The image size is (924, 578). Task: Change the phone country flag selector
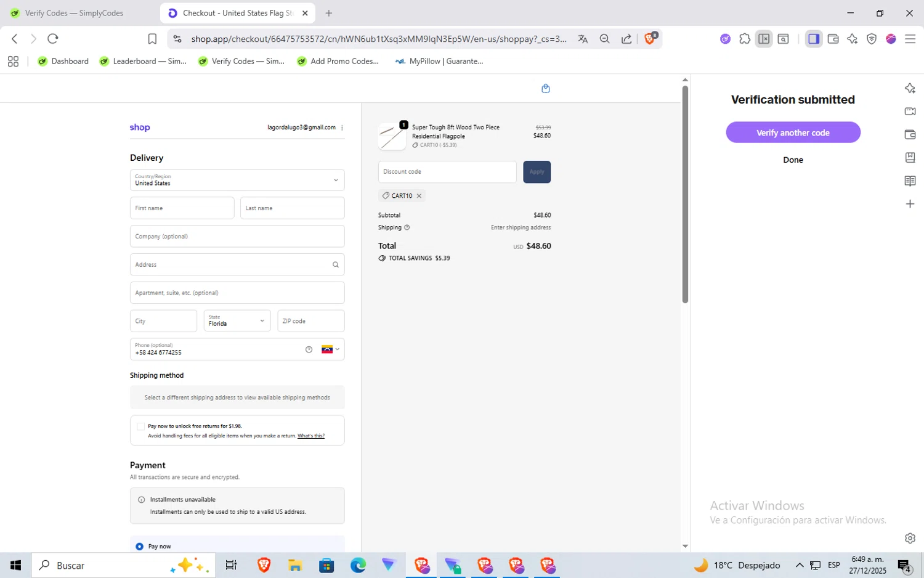330,349
